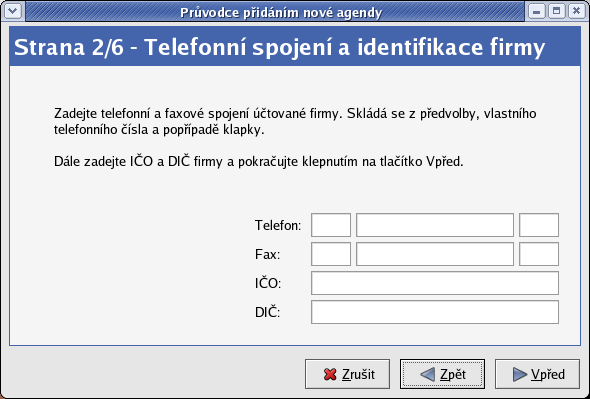
Task: Focus the main Fax number field
Action: tap(435, 254)
